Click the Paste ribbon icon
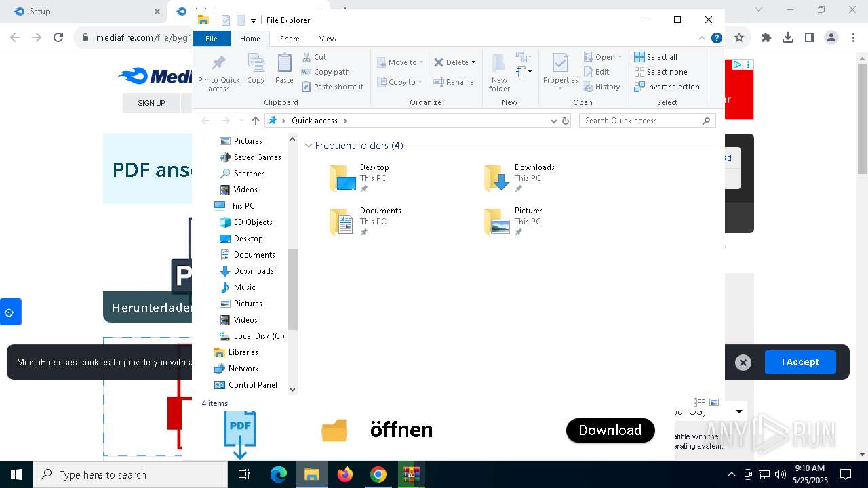 [284, 69]
